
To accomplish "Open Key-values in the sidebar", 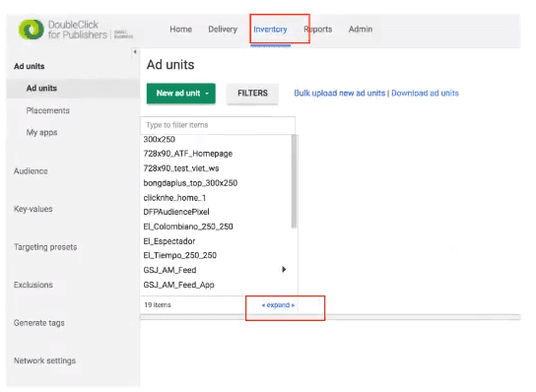I will [x=33, y=209].
